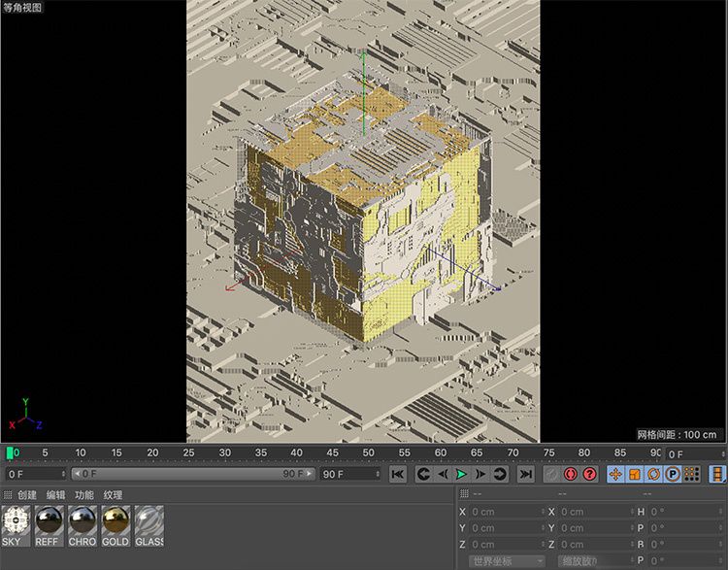Toggle rotation keyframe recording

click(652, 474)
